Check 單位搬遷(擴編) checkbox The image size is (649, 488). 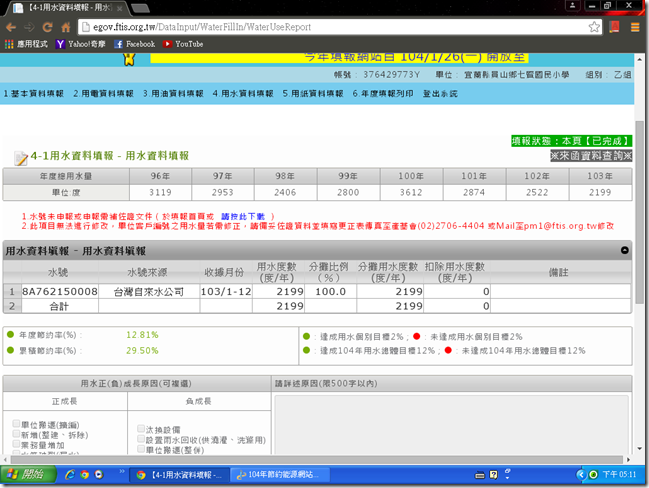pos(16,423)
